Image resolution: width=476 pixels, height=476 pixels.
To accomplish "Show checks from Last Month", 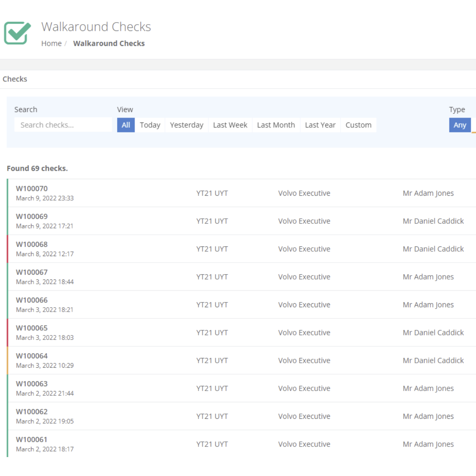I will point(276,125).
